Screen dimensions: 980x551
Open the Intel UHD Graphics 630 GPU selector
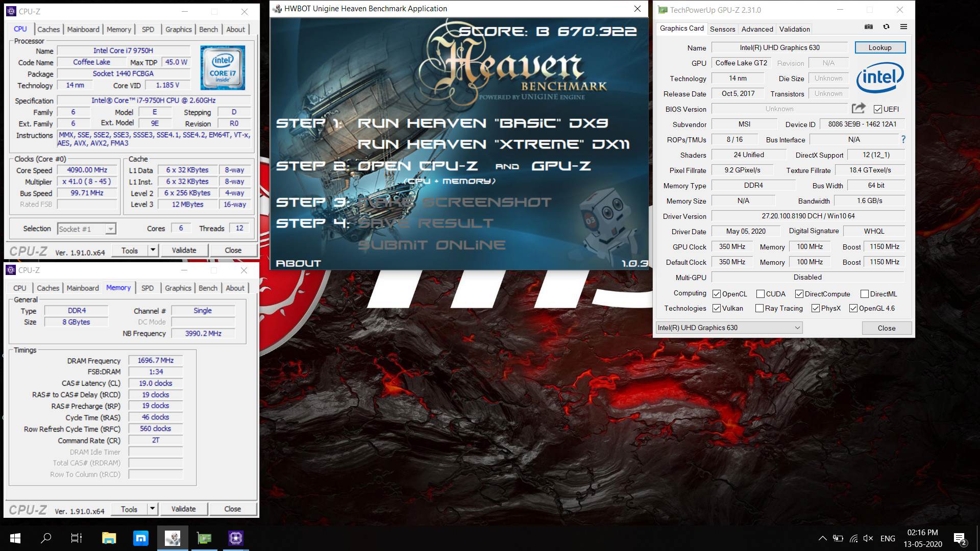(x=729, y=328)
